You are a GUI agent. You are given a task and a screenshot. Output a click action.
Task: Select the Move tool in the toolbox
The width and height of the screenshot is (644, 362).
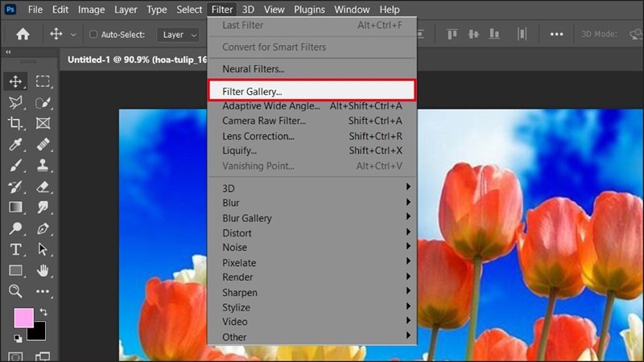(x=15, y=81)
